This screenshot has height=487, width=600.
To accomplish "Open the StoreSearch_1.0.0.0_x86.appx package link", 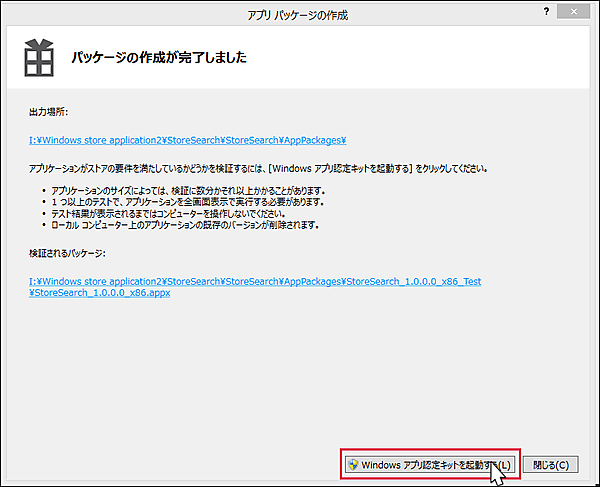I will [x=255, y=287].
